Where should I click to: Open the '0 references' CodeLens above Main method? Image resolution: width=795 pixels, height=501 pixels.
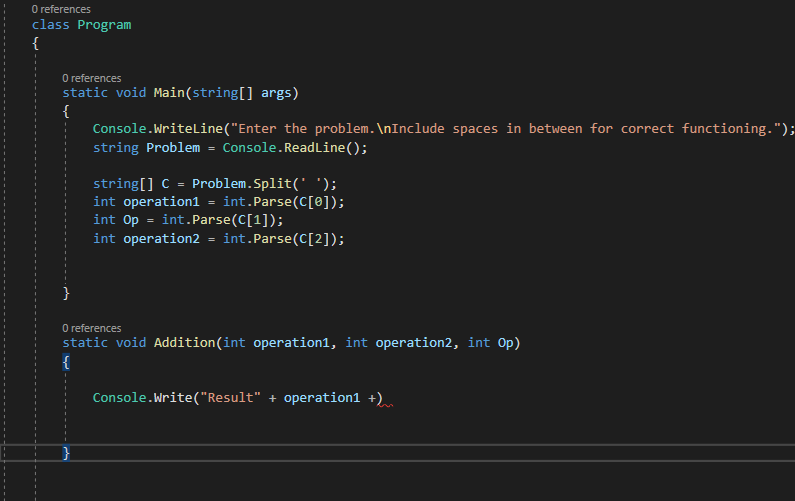pyautogui.click(x=92, y=78)
